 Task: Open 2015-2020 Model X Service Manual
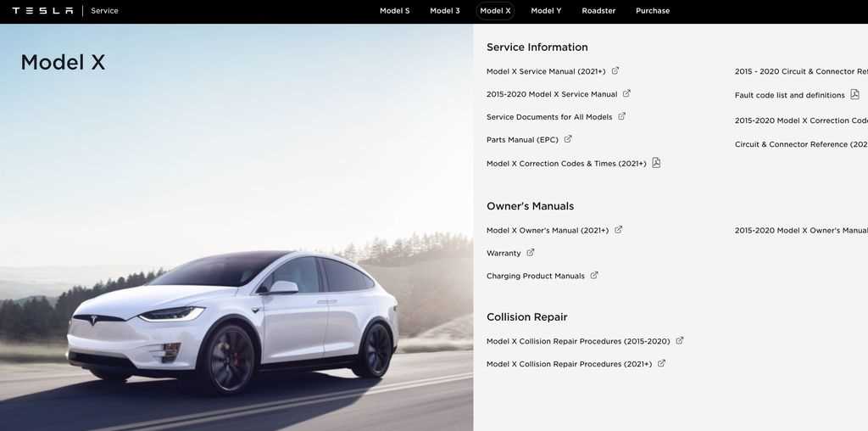click(552, 94)
